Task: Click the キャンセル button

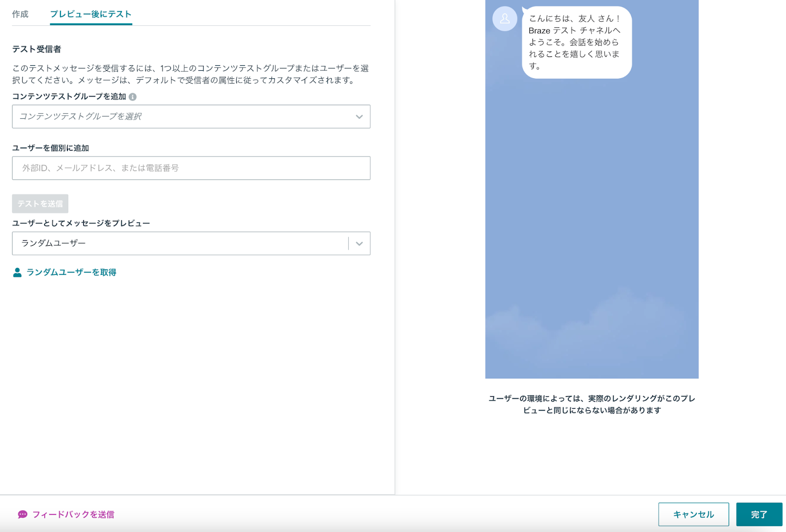Action: point(693,514)
